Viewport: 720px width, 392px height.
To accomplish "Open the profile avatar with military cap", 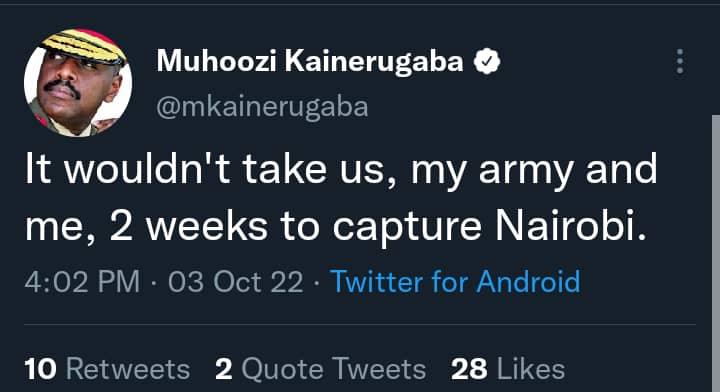I will [78, 83].
